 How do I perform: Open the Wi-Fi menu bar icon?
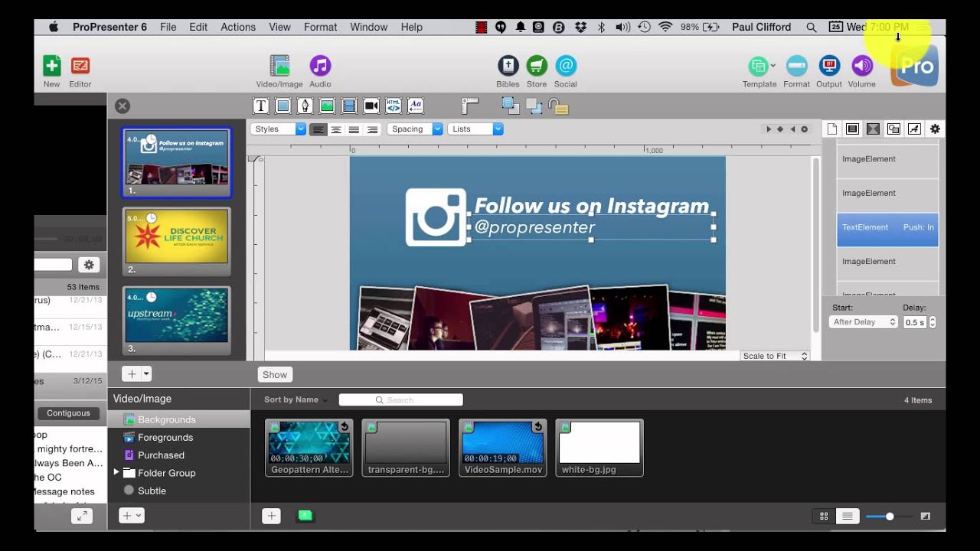665,27
